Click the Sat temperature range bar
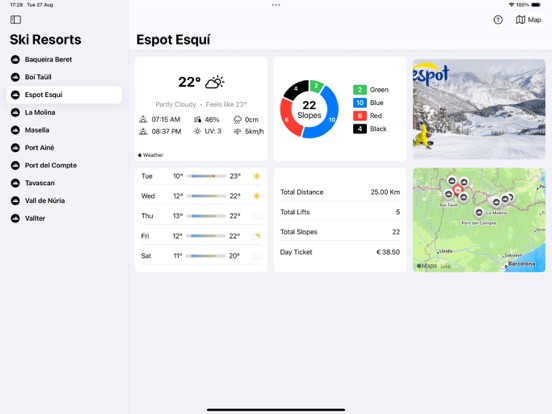The image size is (552, 414). [206, 256]
